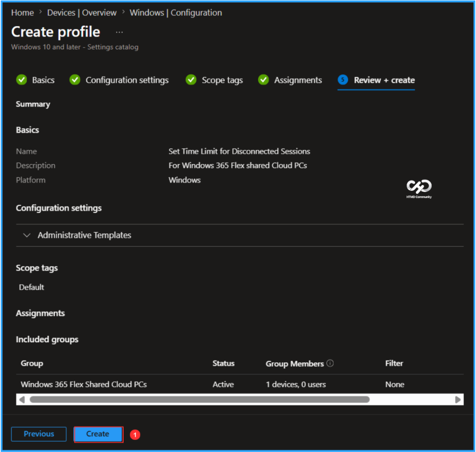
Task: Click the Platform value Windows
Action: click(x=185, y=180)
